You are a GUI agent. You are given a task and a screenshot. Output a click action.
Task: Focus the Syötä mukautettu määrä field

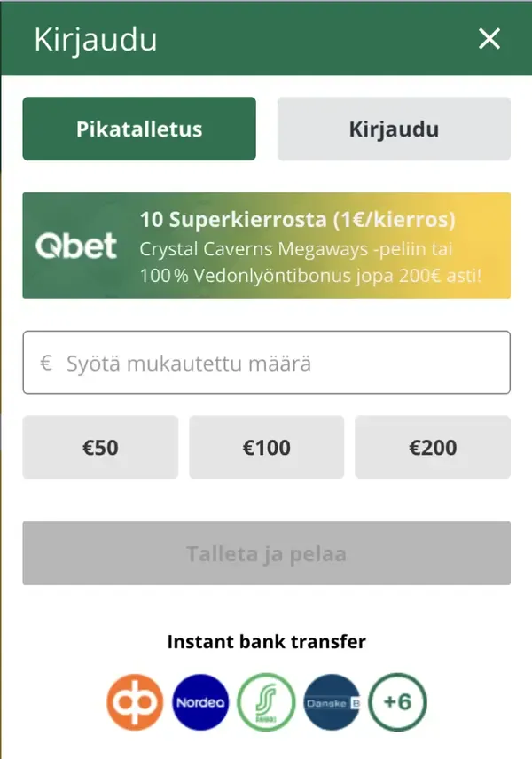tap(275, 363)
